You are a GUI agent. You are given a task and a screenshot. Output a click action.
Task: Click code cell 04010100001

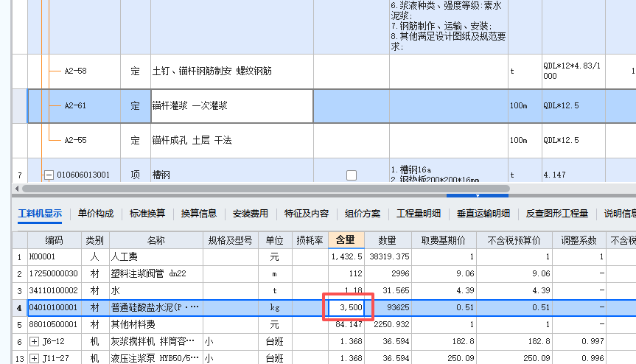pyautogui.click(x=55, y=307)
